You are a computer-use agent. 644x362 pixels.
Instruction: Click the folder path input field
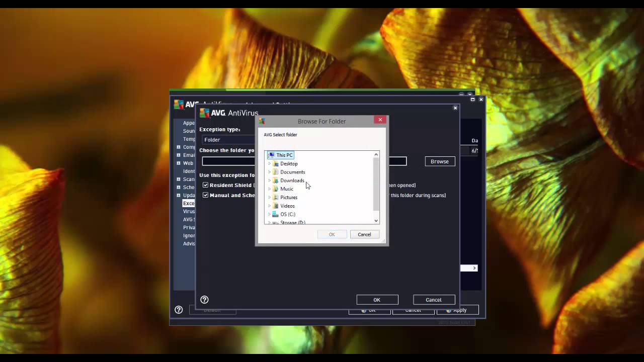point(304,161)
